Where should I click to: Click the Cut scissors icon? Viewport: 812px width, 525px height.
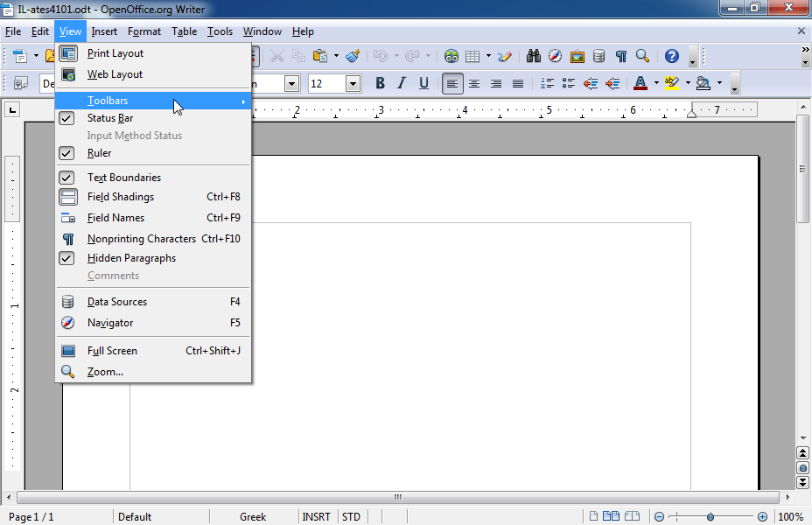click(x=277, y=56)
